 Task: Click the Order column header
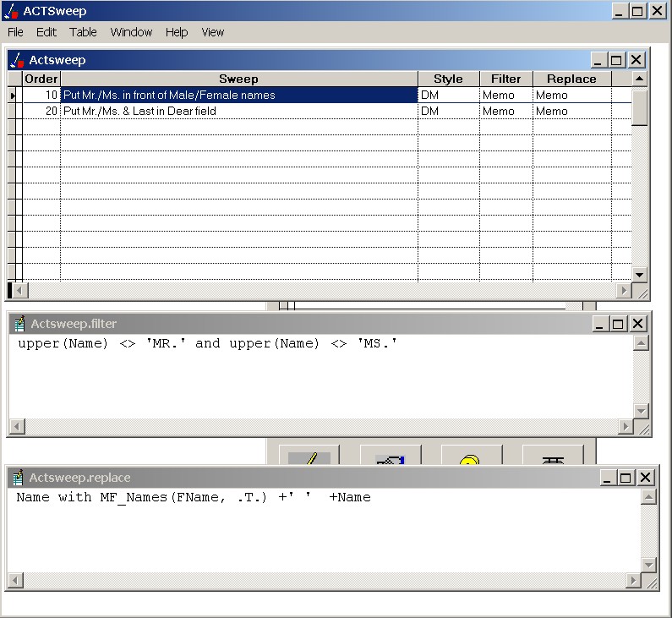41,79
